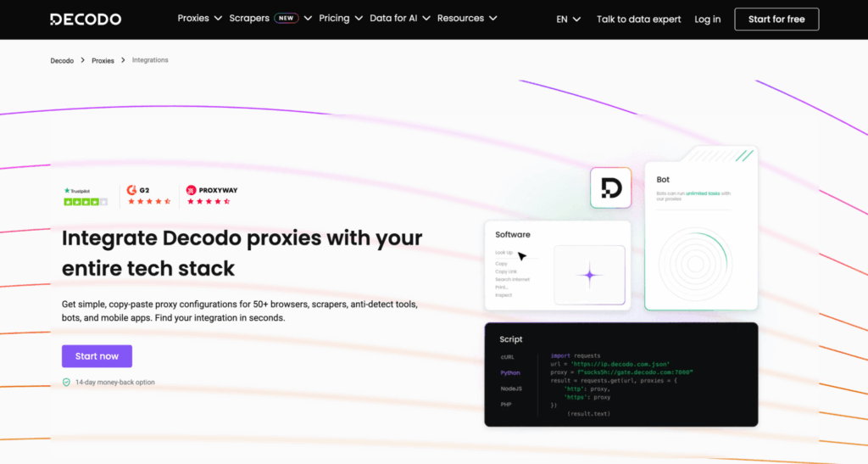This screenshot has height=464, width=868.
Task: Select the PHP tab in Script panel
Action: 506,405
